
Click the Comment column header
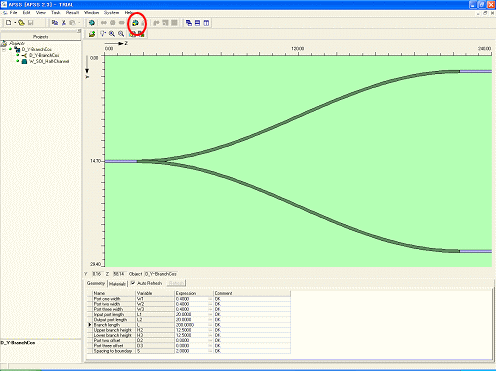(252, 293)
